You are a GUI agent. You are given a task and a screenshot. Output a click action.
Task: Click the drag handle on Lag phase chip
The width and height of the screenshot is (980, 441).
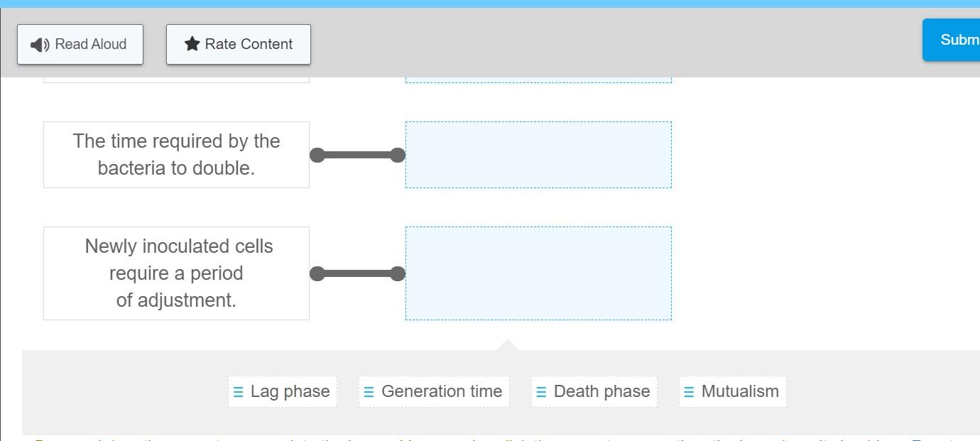238,391
